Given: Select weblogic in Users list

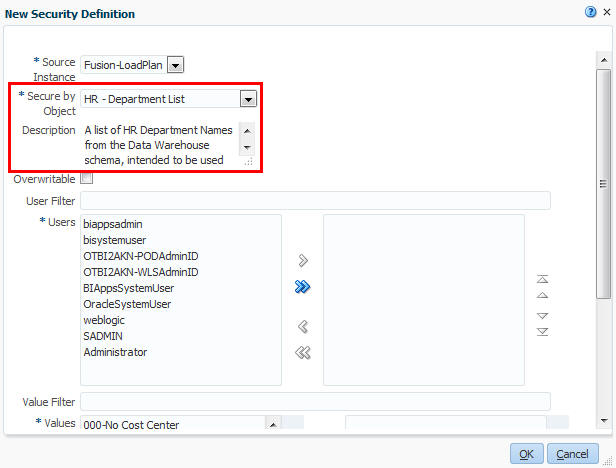Looking at the screenshot, I should (x=104, y=320).
